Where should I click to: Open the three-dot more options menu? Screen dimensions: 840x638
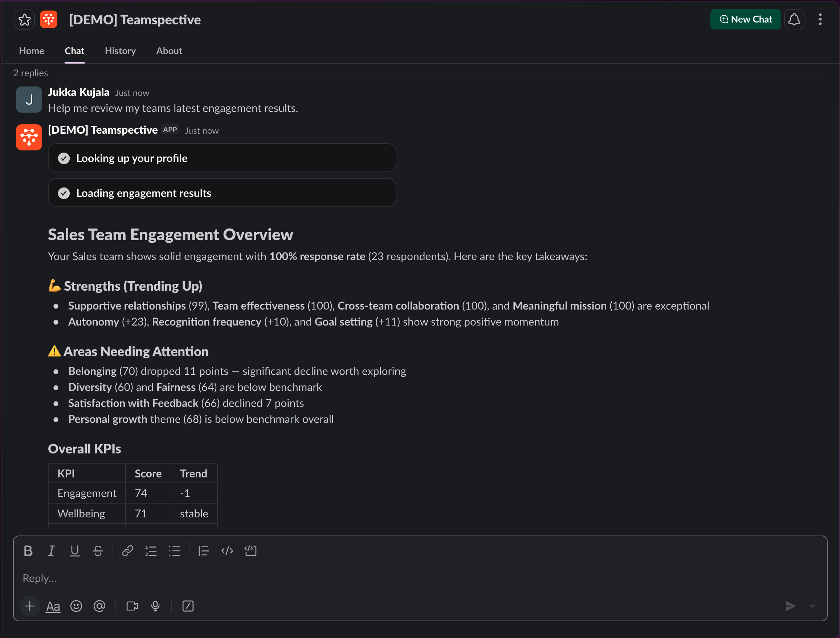click(820, 19)
